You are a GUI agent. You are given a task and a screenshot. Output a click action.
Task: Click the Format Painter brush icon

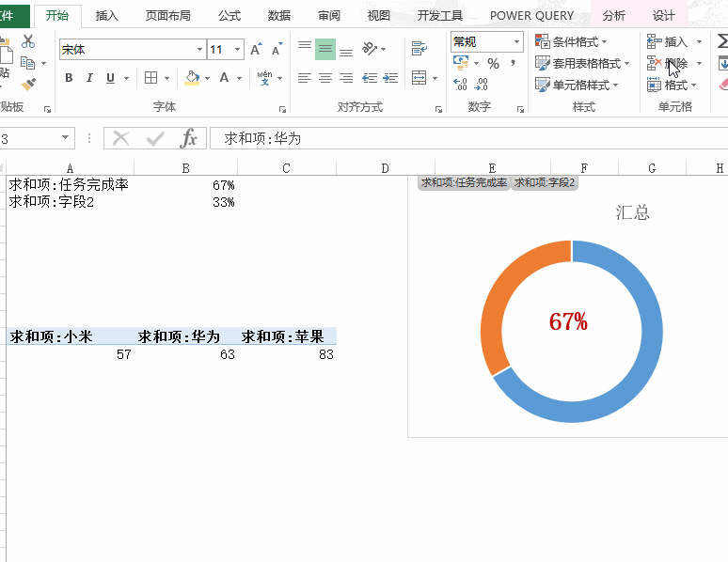(x=28, y=84)
